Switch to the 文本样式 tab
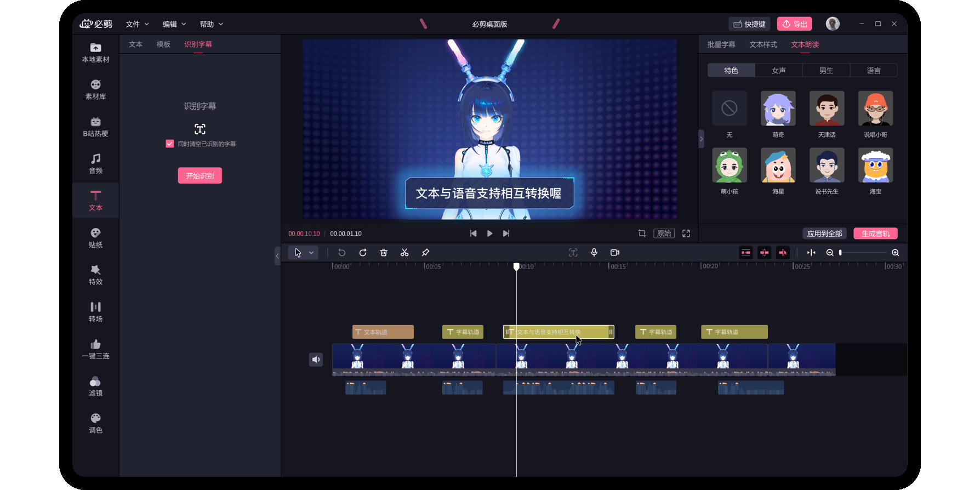 pos(763,44)
